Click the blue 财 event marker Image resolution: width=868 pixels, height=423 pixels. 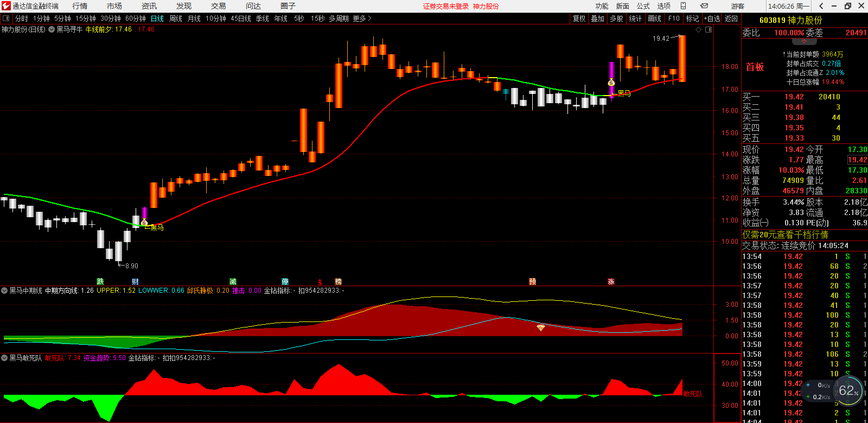pos(135,281)
